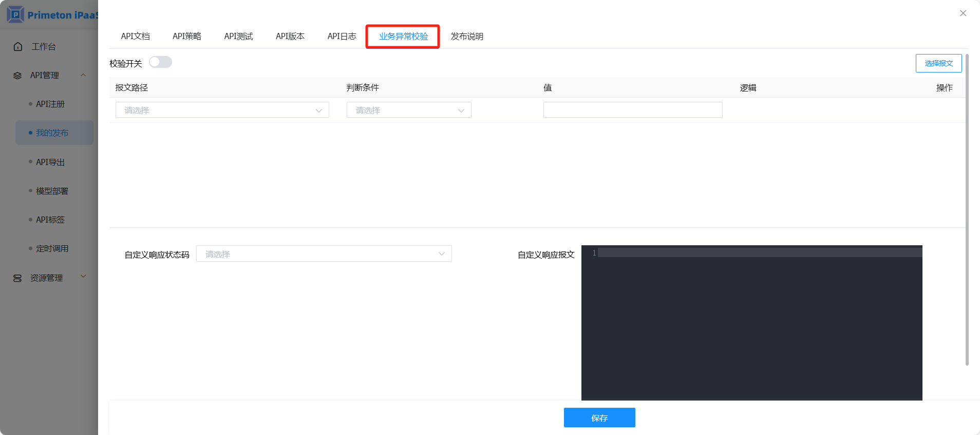Toggle the 校验开关 switch
Screen dimensions: 980x435
(160, 62)
